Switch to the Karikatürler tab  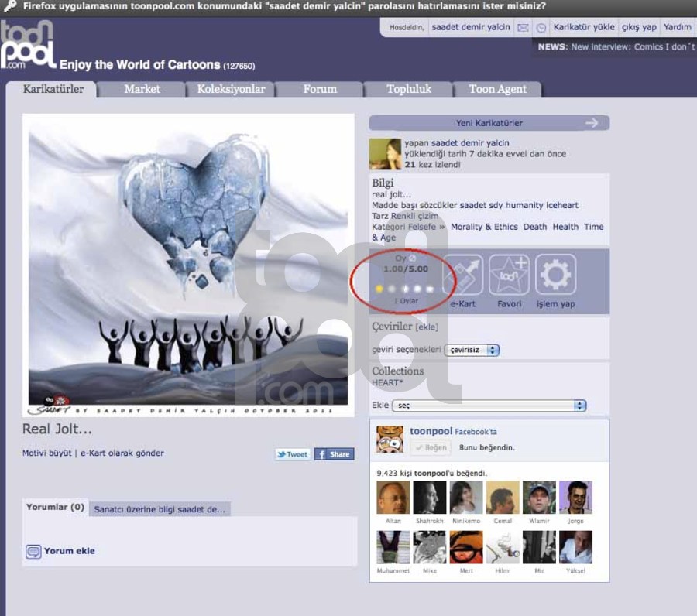(53, 89)
